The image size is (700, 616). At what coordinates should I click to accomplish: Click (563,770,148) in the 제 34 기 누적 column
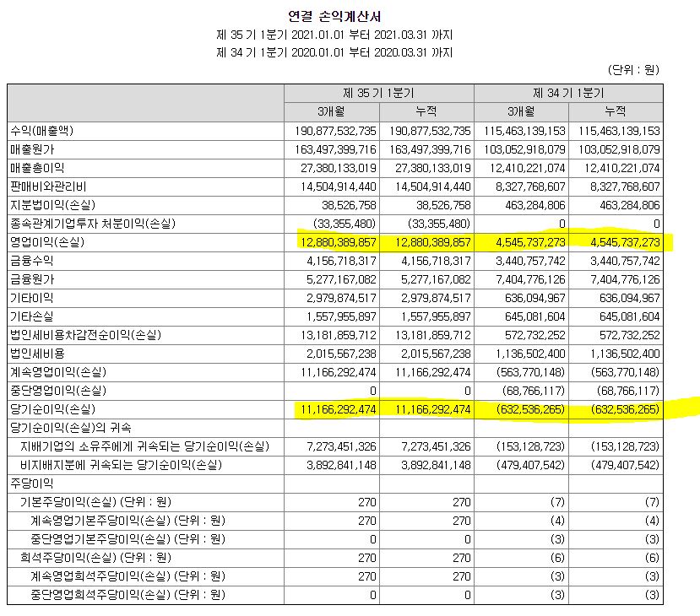click(x=625, y=372)
